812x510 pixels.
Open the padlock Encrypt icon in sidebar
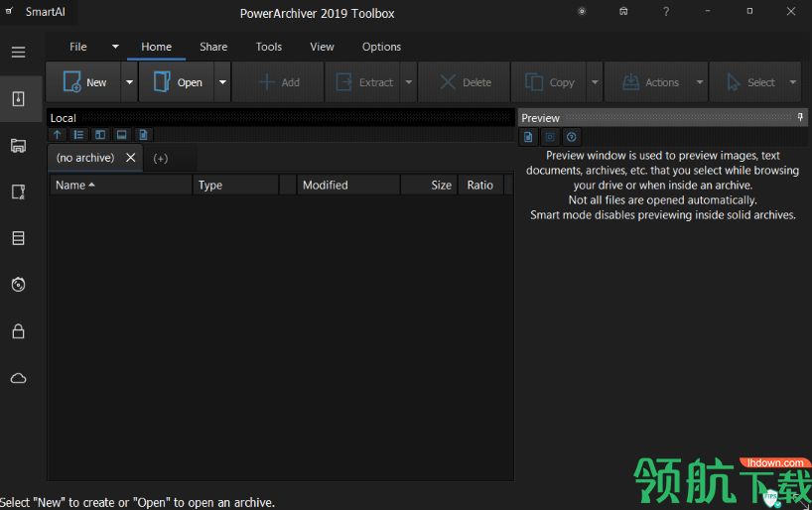(x=19, y=331)
